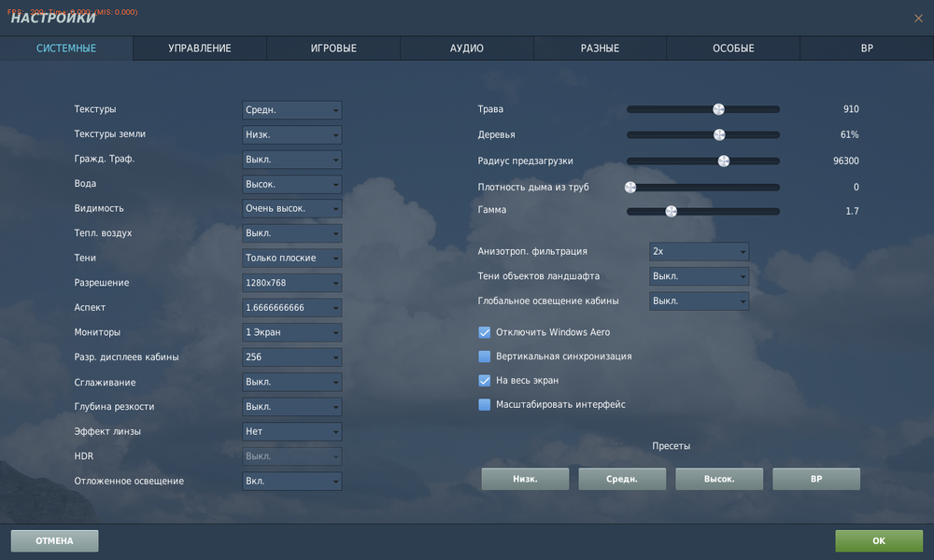The image size is (934, 560).
Task: Click the Гамма value 1.7
Action: [x=852, y=211]
